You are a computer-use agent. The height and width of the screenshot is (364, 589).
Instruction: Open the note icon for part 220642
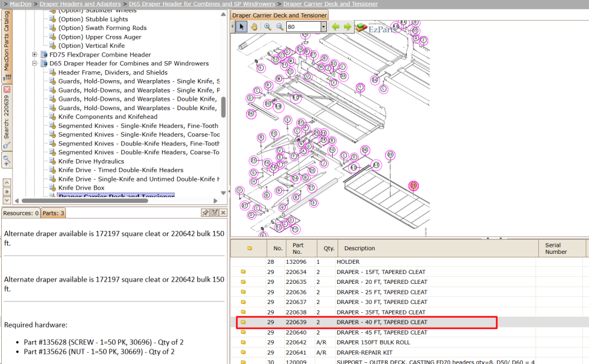click(243, 342)
